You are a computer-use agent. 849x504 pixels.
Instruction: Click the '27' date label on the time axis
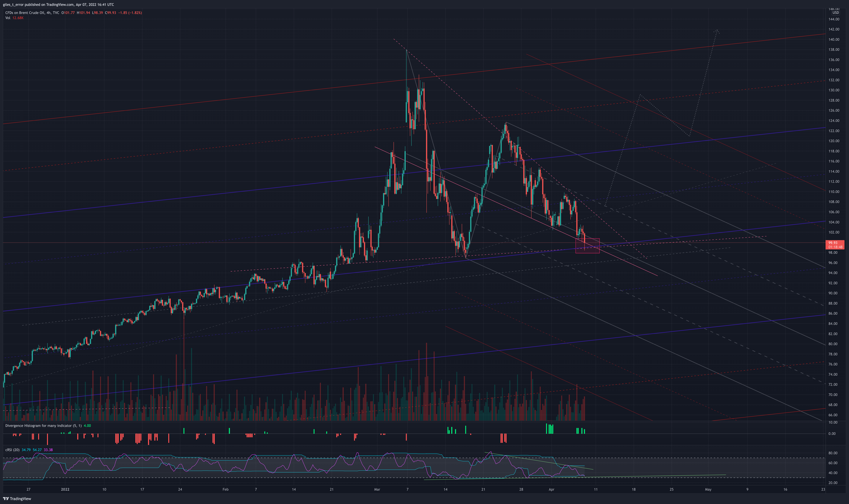pos(29,489)
